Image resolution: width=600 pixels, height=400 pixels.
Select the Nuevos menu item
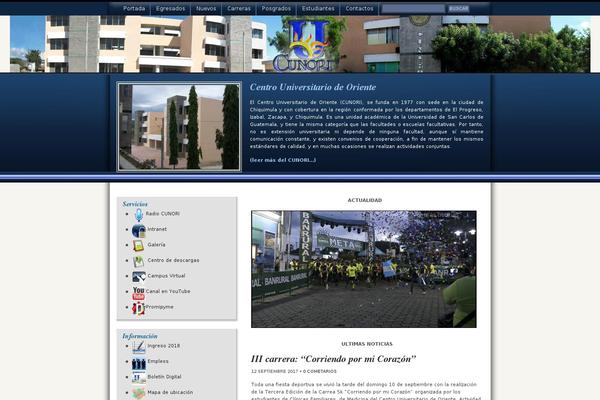click(206, 8)
